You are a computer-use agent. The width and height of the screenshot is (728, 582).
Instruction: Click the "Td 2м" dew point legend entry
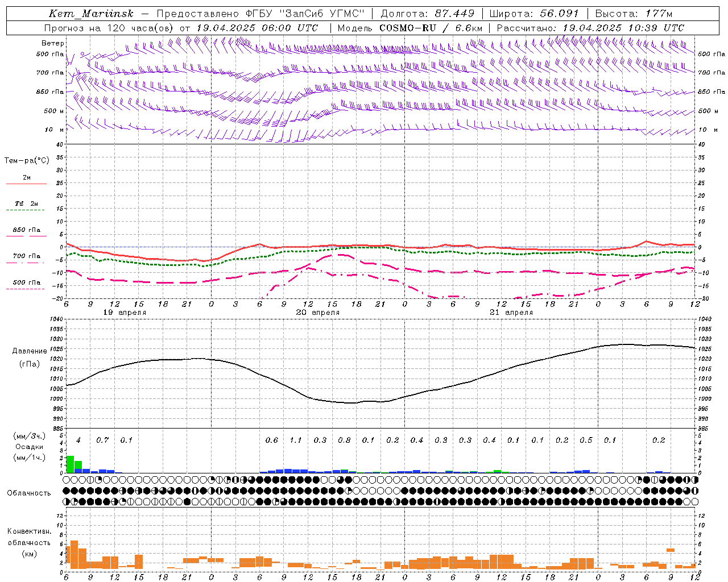tap(27, 203)
